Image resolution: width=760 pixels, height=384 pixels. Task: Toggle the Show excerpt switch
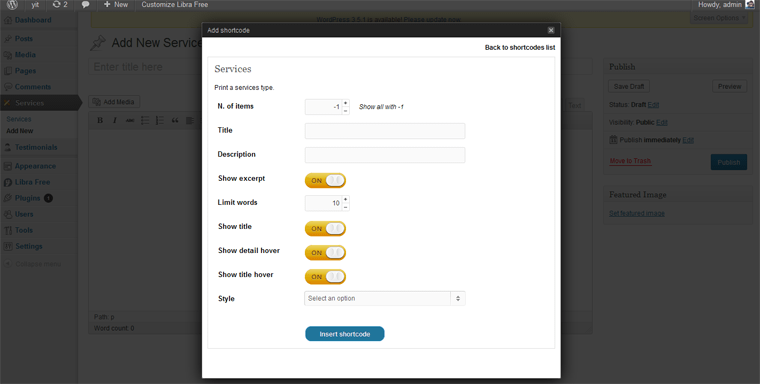tap(325, 180)
